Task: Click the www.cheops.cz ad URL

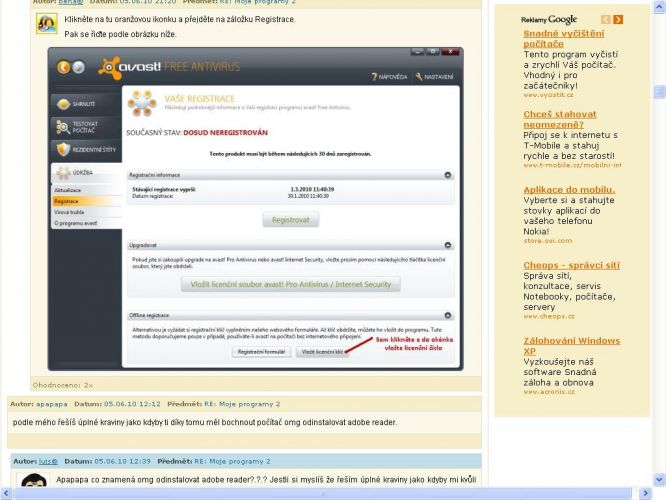Action: [x=549, y=316]
